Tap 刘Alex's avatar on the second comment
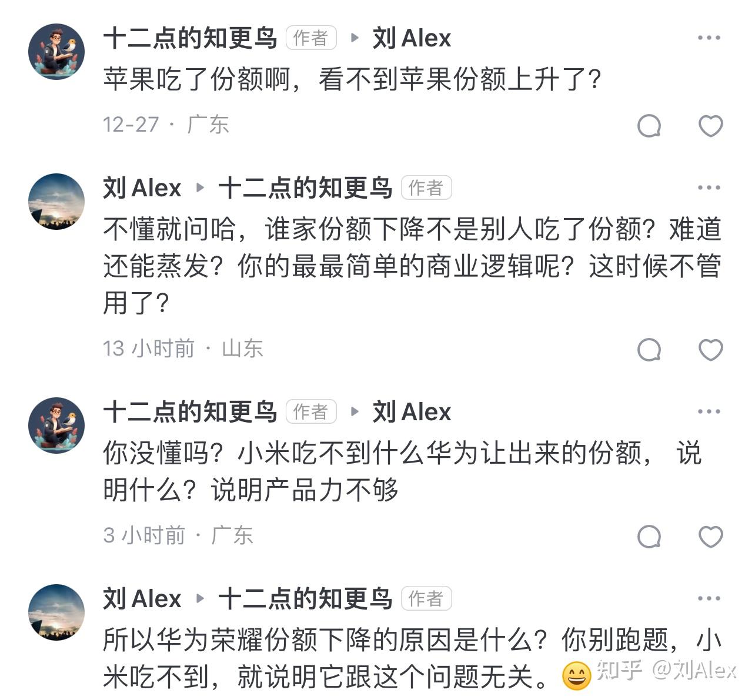The height and width of the screenshot is (700, 755). click(x=56, y=202)
